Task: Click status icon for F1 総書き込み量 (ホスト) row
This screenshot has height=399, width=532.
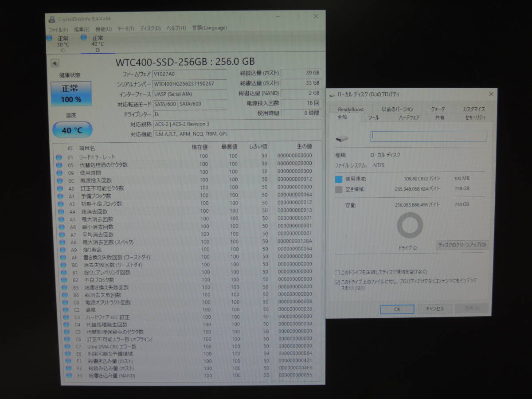Action: (x=67, y=361)
